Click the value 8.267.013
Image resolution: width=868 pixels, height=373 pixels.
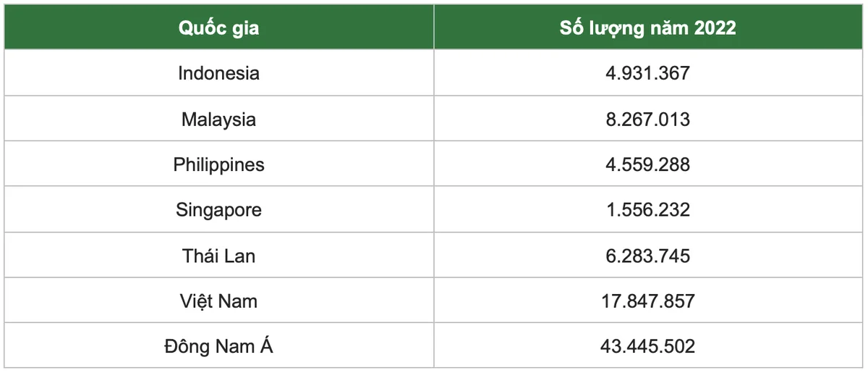tap(648, 119)
